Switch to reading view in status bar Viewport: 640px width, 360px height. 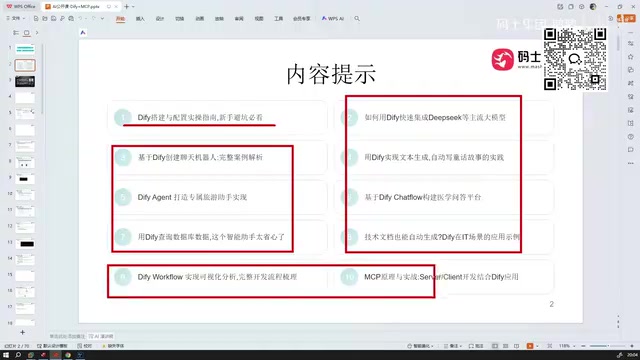coord(517,346)
